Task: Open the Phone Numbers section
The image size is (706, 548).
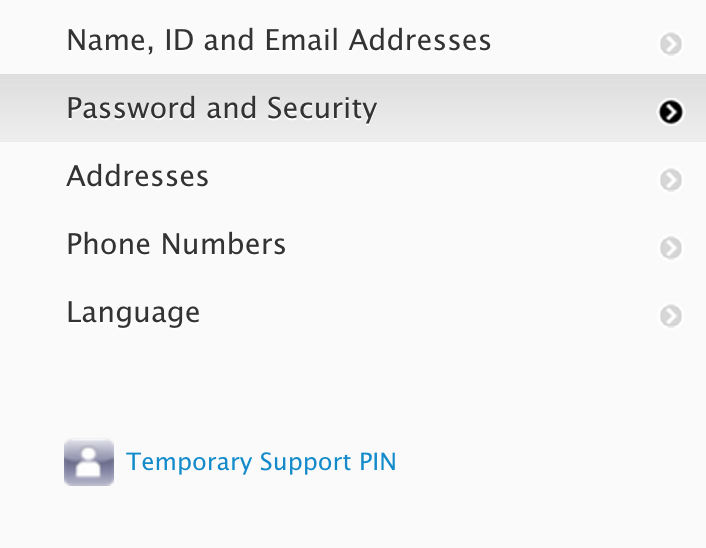Action: pyautogui.click(x=176, y=244)
